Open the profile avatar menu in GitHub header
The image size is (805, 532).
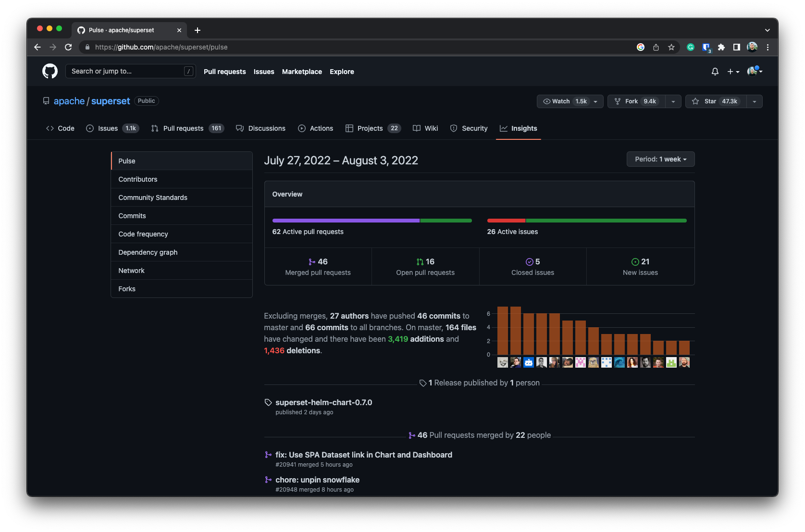pyautogui.click(x=755, y=71)
